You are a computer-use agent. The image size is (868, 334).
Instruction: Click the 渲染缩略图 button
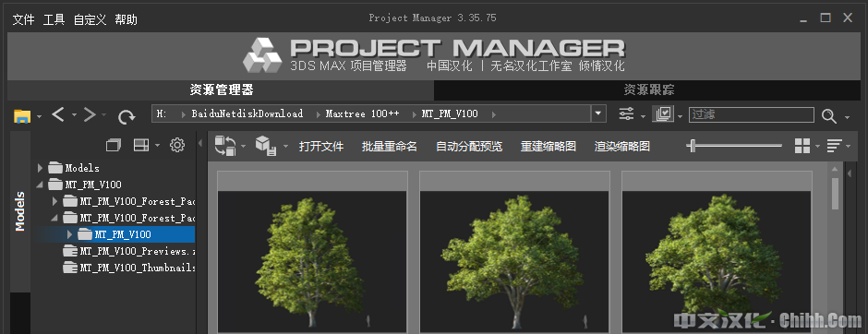tap(622, 147)
